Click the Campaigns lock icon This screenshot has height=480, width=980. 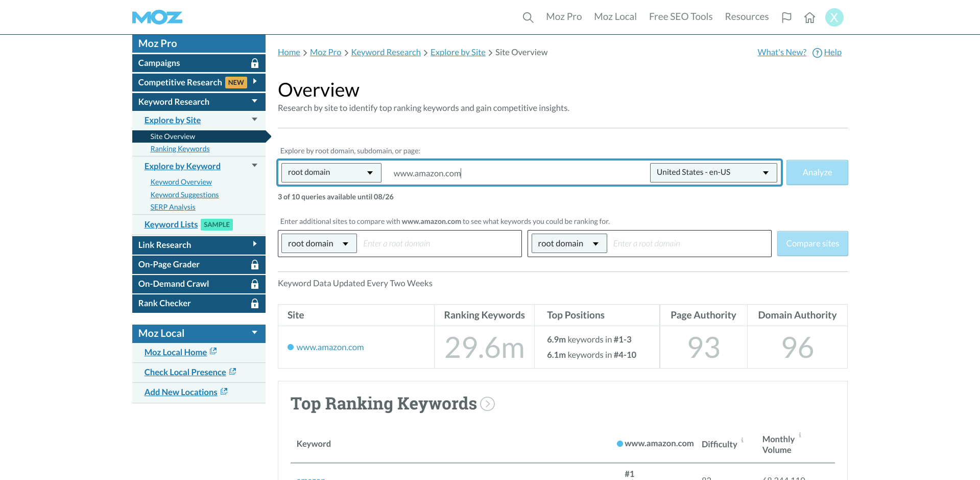(x=255, y=63)
